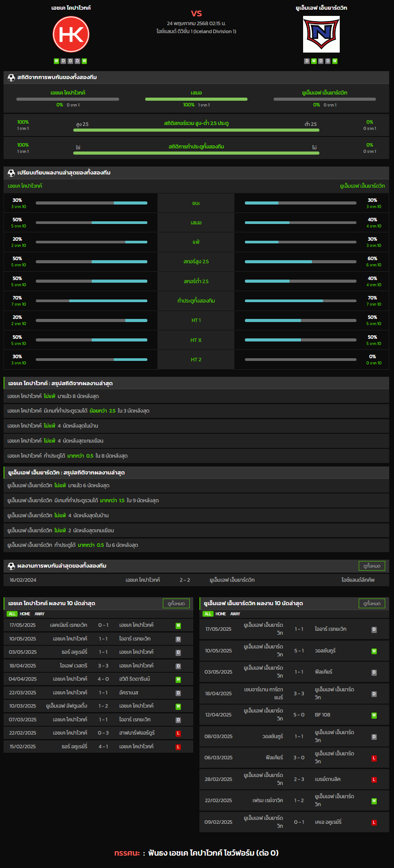Open the view-all button for head-to-head results
The width and height of the screenshot is (394, 868).
[x=372, y=566]
